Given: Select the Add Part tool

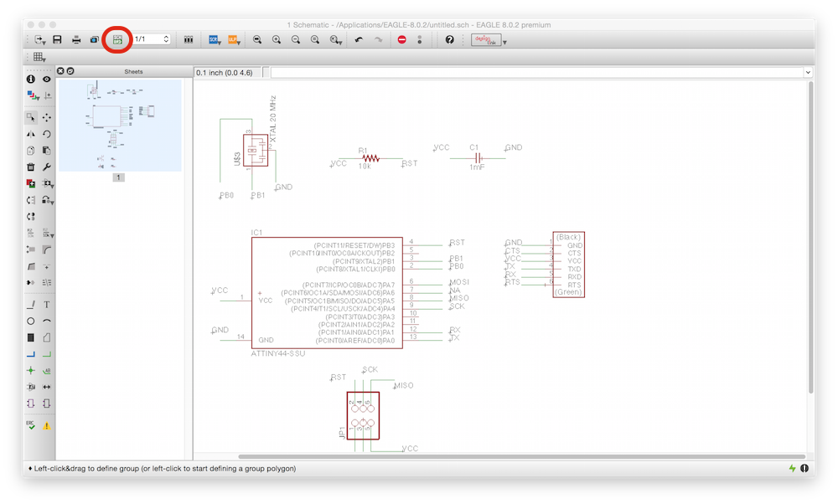Looking at the screenshot, I should pos(31,183).
